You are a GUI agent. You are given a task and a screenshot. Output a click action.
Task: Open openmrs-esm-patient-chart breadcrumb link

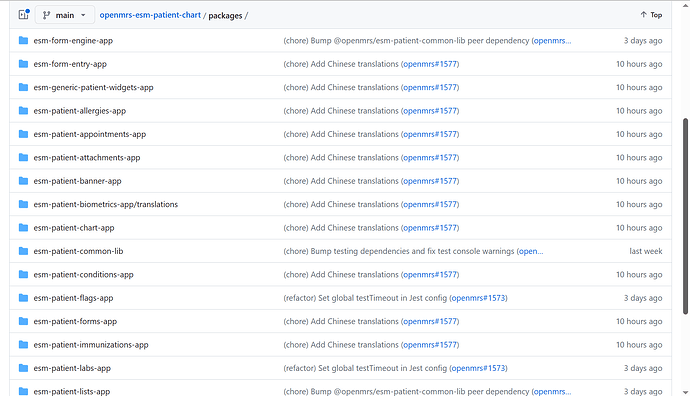pyautogui.click(x=150, y=15)
